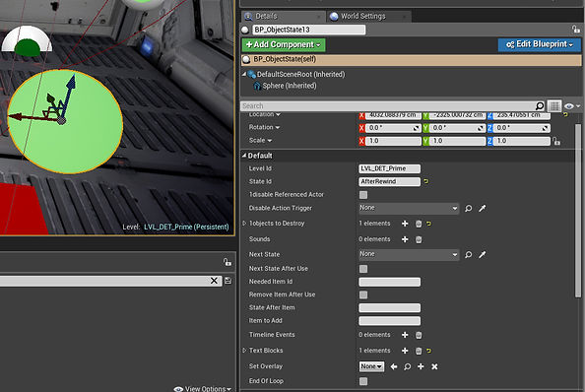Empty the 1objects to Destroy array
The width and height of the screenshot is (585, 392).
419,224
